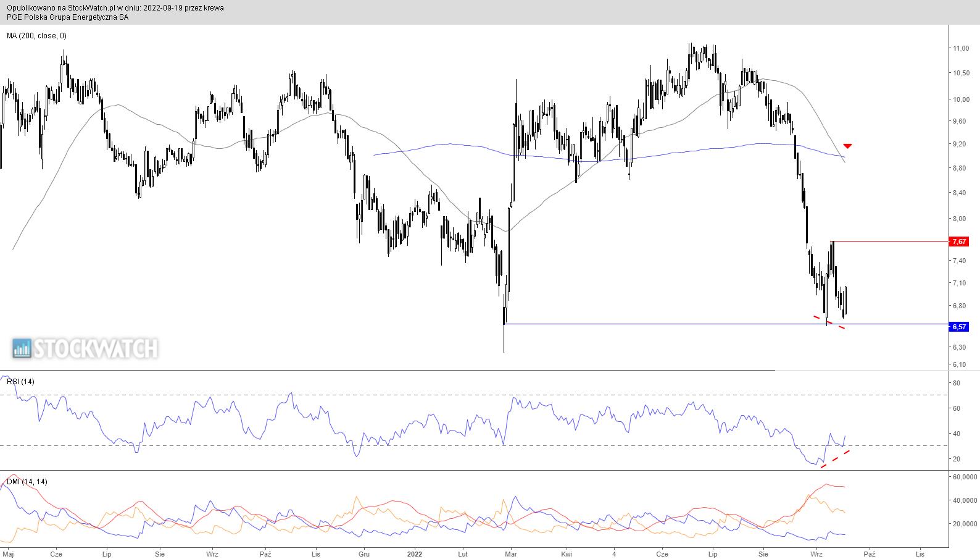Click the Lut month label on time axis

pyautogui.click(x=463, y=554)
